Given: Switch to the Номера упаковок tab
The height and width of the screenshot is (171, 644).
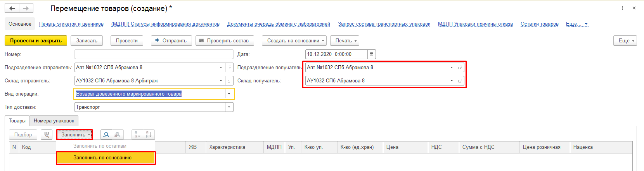Looking at the screenshot, I should pyautogui.click(x=54, y=121).
